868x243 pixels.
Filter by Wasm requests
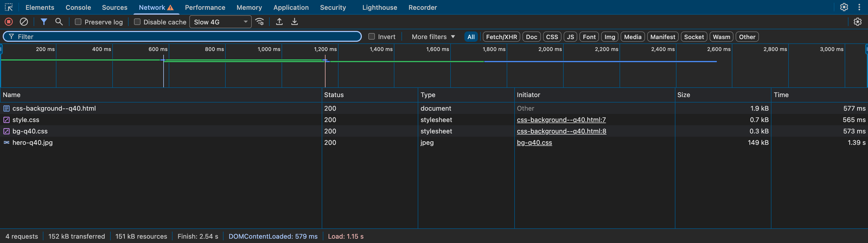click(x=722, y=37)
